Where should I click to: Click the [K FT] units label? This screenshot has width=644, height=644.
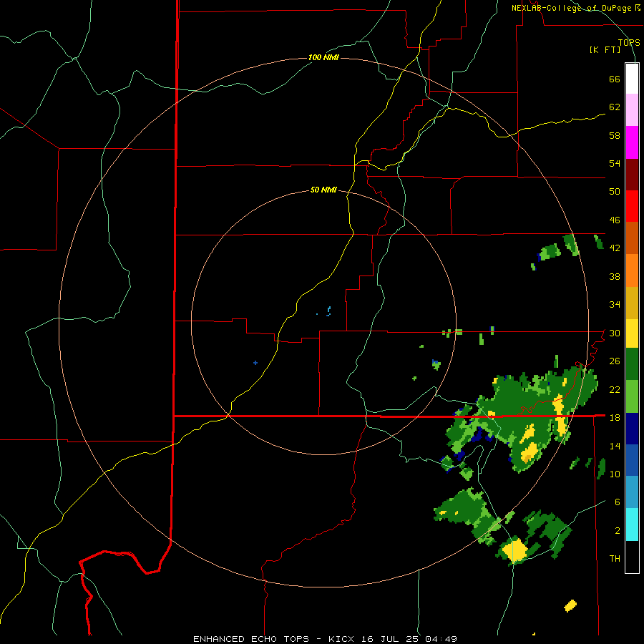click(605, 49)
